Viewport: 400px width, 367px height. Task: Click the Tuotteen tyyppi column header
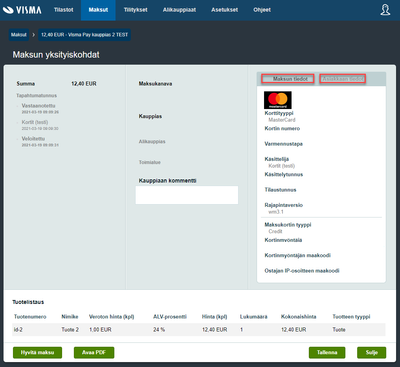coord(351,317)
